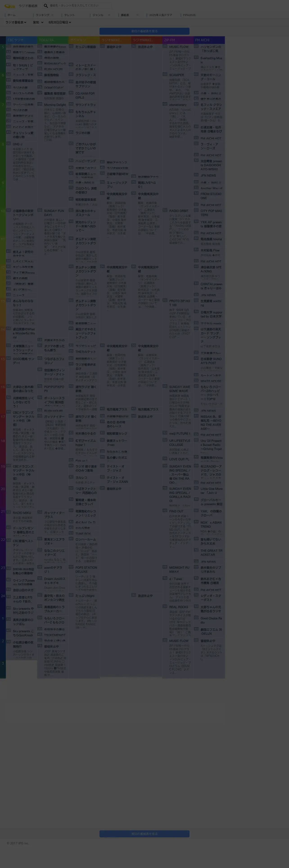This screenshot has height=868, width=289.
Task: Open the Pick up! program
Action: click(81, 461)
